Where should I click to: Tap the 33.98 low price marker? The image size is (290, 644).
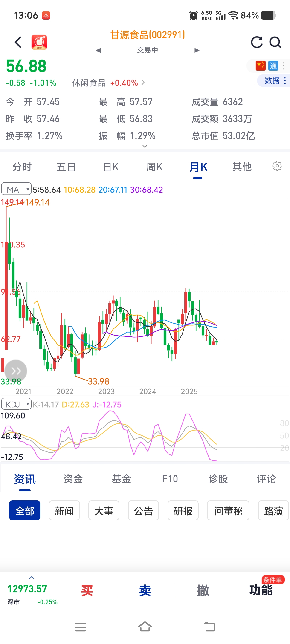[x=99, y=381]
